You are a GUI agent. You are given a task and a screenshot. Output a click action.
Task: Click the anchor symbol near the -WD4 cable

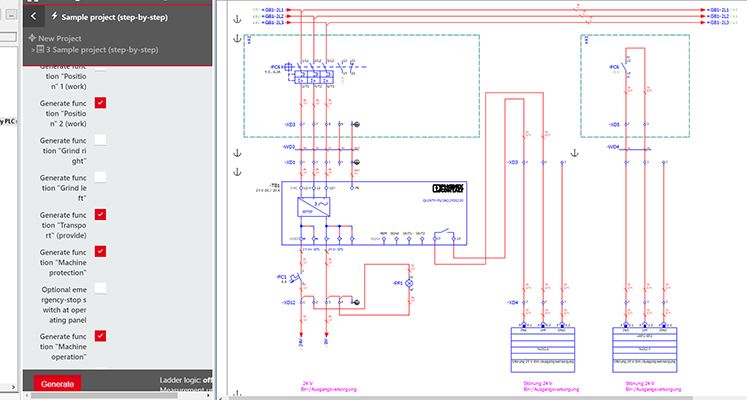575,153
